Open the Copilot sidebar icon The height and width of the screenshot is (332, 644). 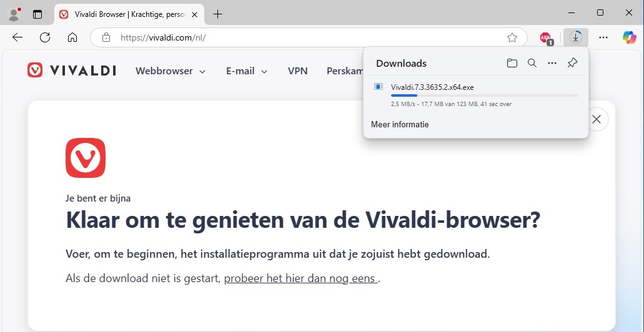point(629,37)
